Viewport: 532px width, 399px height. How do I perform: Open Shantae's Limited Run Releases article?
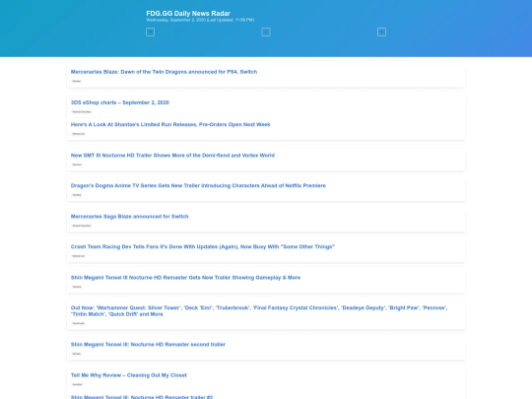tap(170, 124)
